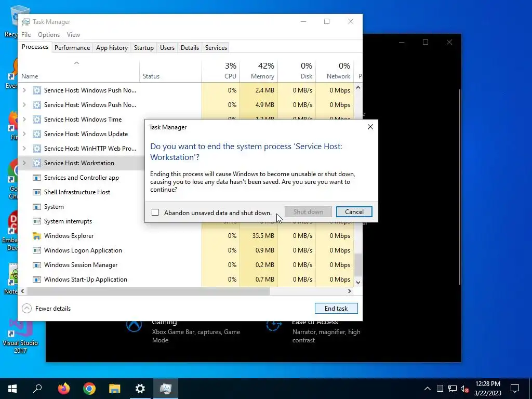Click Windows Start-Up Application icon
The width and height of the screenshot is (532, 399).
click(37, 279)
